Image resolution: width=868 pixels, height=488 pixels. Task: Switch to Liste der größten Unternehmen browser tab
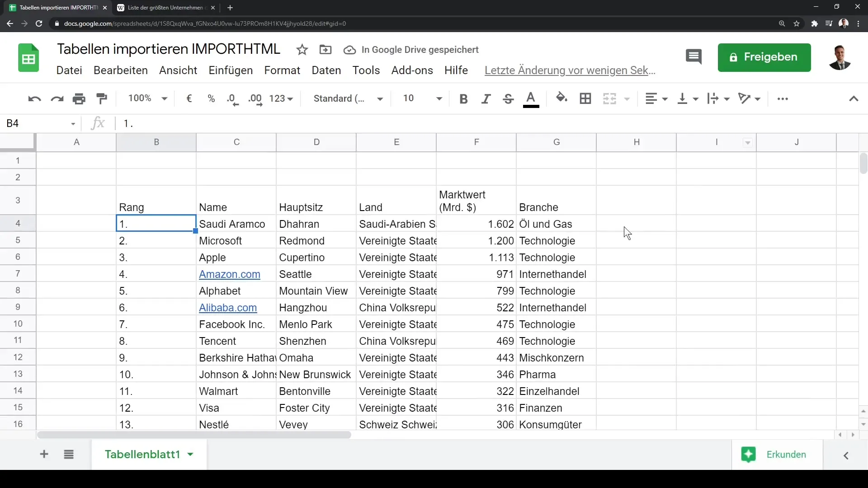tap(165, 8)
